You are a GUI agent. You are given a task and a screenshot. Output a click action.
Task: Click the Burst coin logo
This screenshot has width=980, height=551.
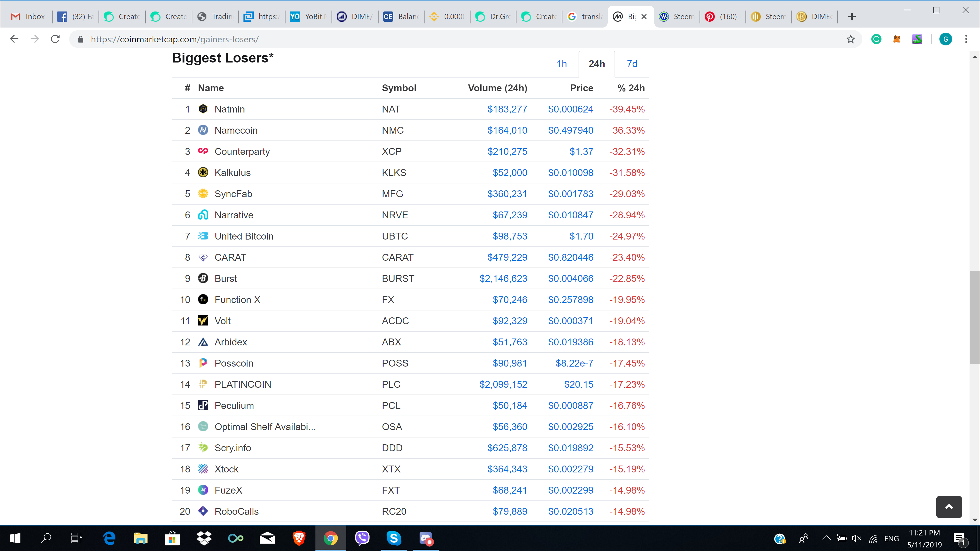tap(203, 278)
